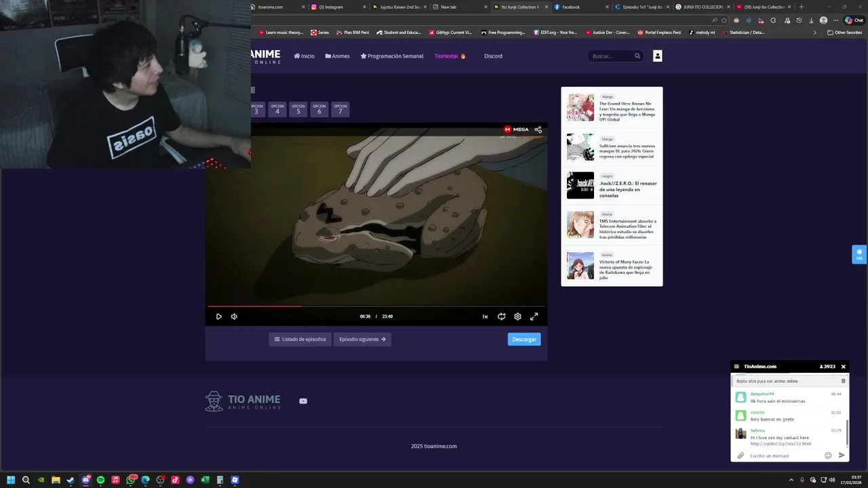This screenshot has height=488, width=868.
Task: Open Spotify from the taskbar
Action: click(100, 480)
